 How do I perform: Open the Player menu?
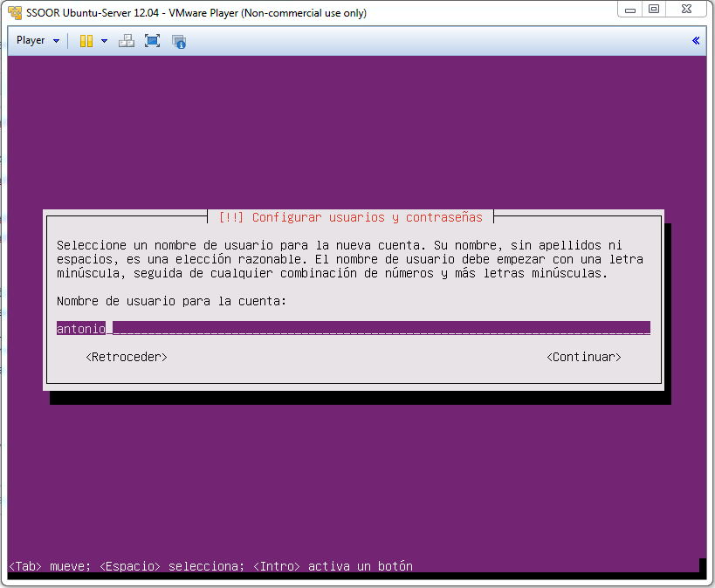click(31, 40)
